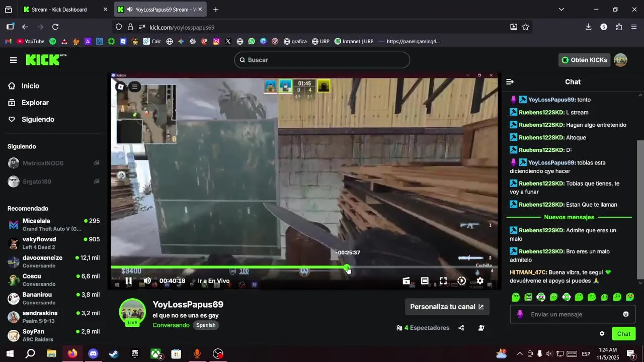Open followed channel Srgato189
Image resolution: width=644 pixels, height=362 pixels.
pos(54,182)
